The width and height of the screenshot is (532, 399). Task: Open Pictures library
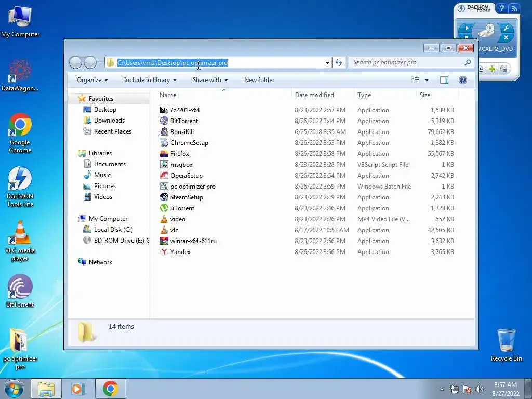104,185
